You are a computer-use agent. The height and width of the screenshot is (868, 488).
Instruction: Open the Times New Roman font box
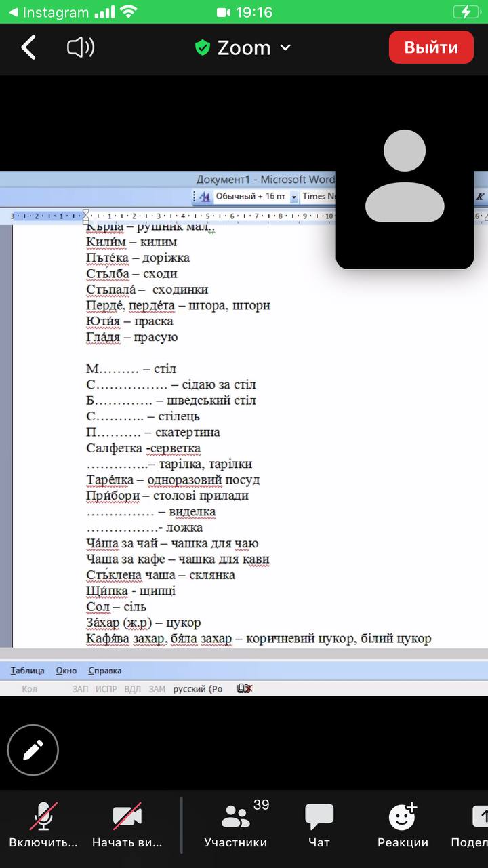(319, 197)
